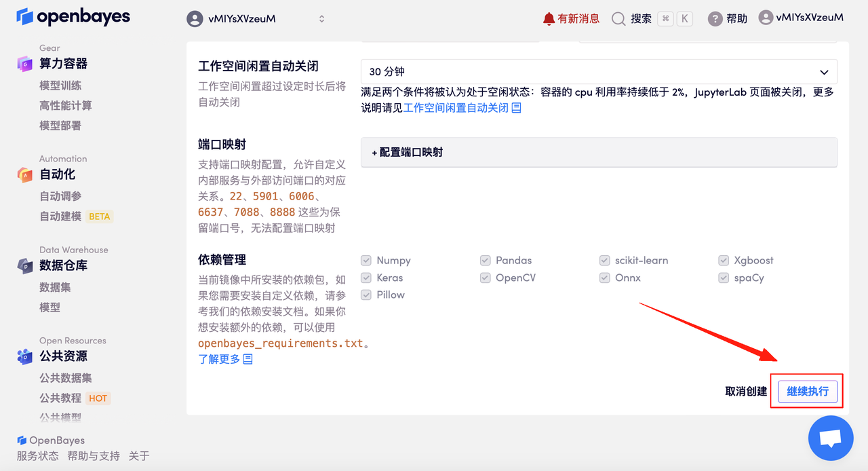Open the vMIYsXVzeuM account menu at top right

click(x=810, y=18)
